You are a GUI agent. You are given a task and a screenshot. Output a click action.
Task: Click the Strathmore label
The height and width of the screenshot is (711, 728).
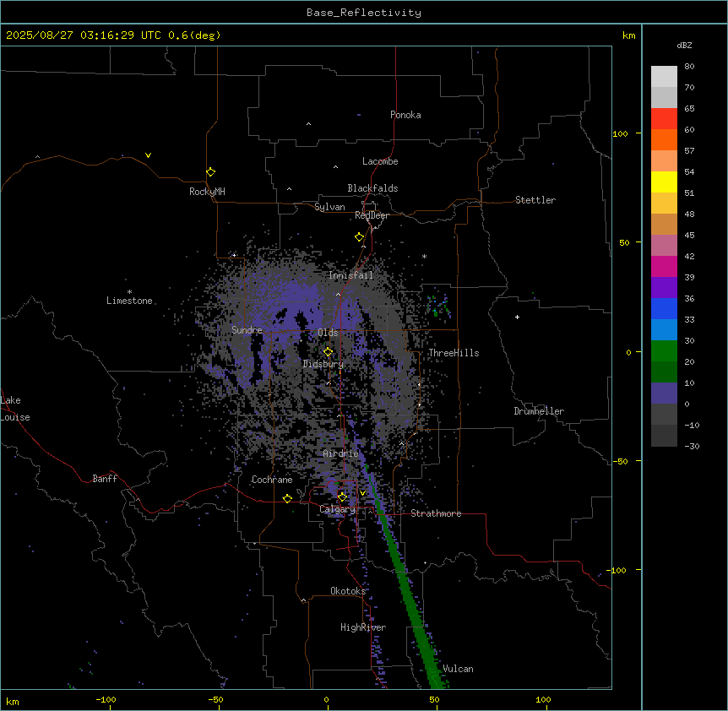tap(436, 513)
